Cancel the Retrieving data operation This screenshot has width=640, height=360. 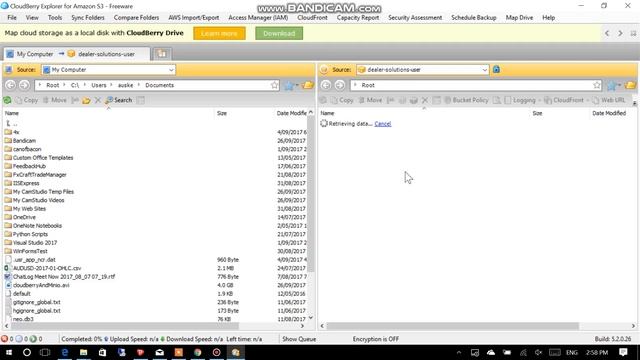pyautogui.click(x=382, y=124)
